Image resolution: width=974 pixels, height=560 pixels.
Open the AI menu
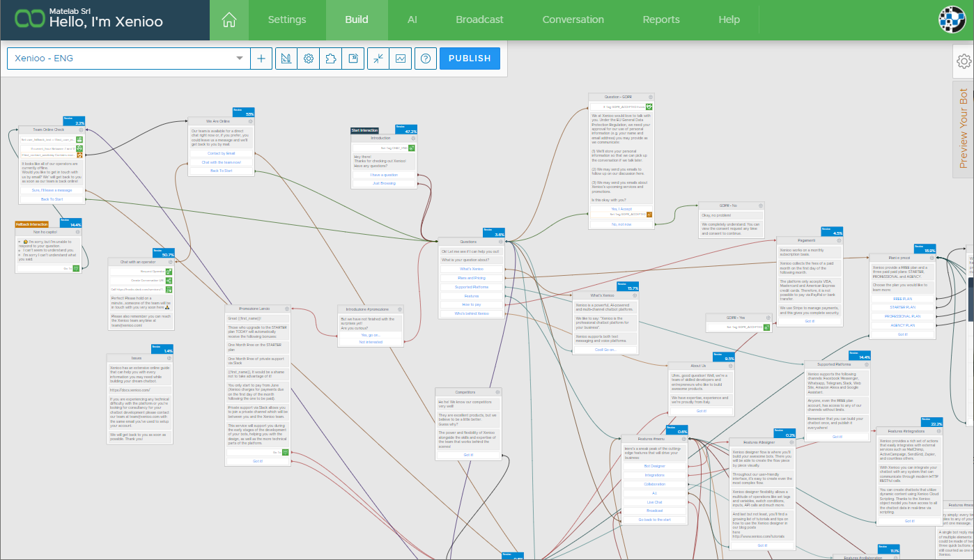pyautogui.click(x=412, y=20)
